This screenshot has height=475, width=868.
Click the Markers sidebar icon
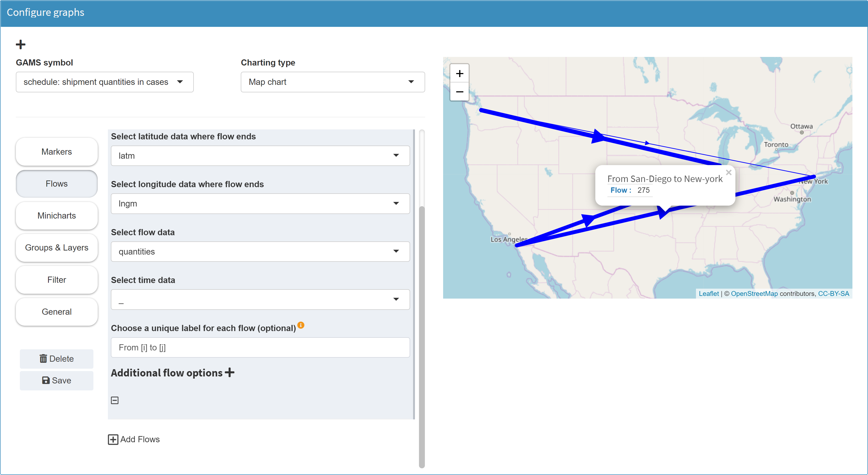(x=56, y=151)
